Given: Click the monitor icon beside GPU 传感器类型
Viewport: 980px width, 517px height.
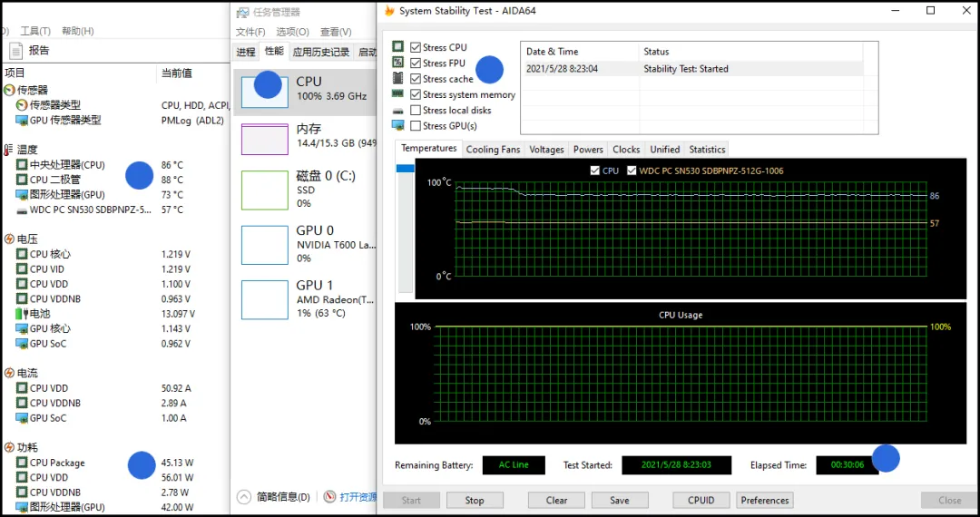Looking at the screenshot, I should point(22,120).
